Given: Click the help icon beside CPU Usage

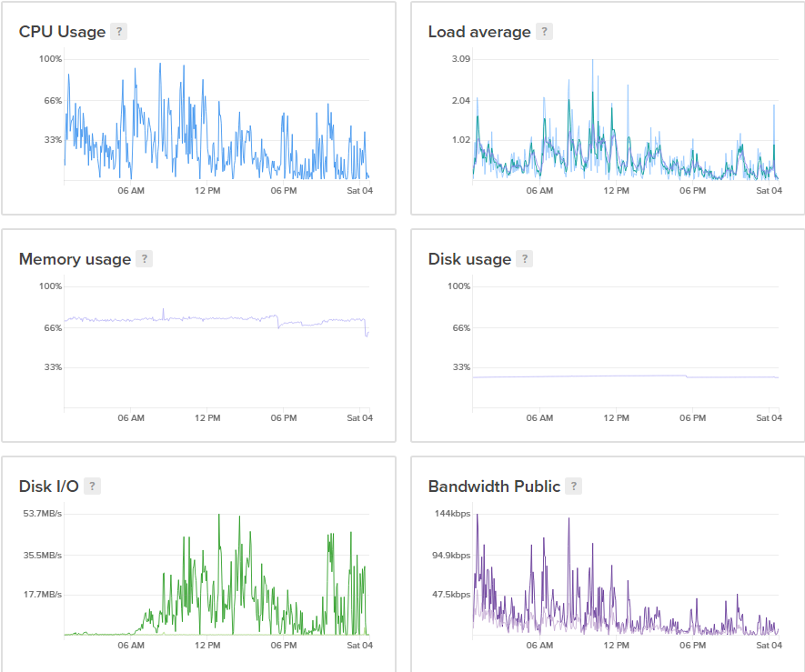Looking at the screenshot, I should point(119,32).
